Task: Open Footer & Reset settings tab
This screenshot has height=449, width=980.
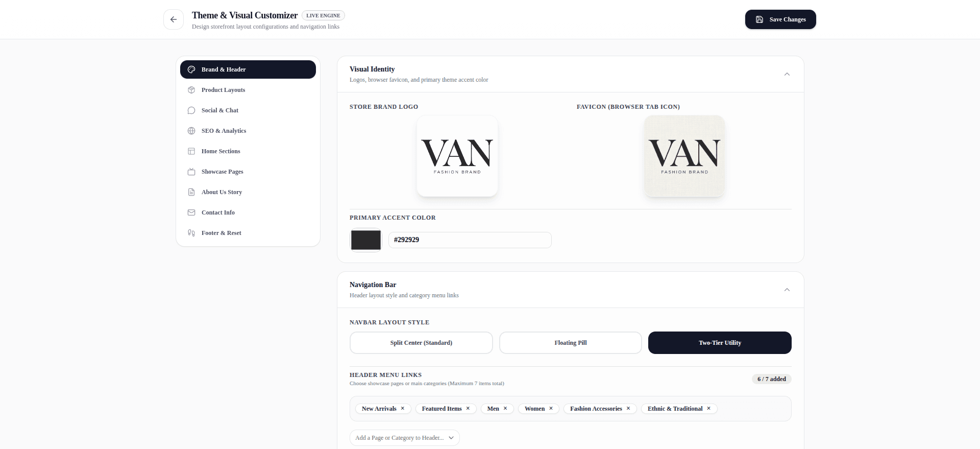Action: [x=248, y=233]
